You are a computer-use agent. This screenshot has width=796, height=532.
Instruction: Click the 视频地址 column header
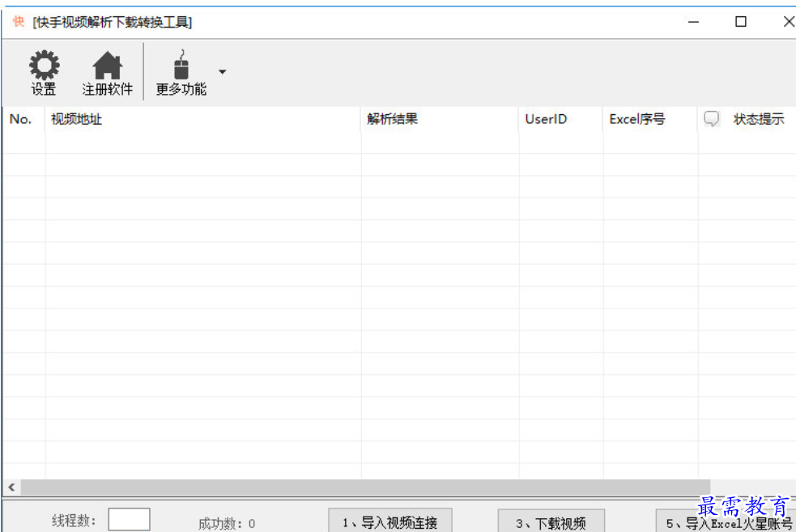click(x=202, y=119)
